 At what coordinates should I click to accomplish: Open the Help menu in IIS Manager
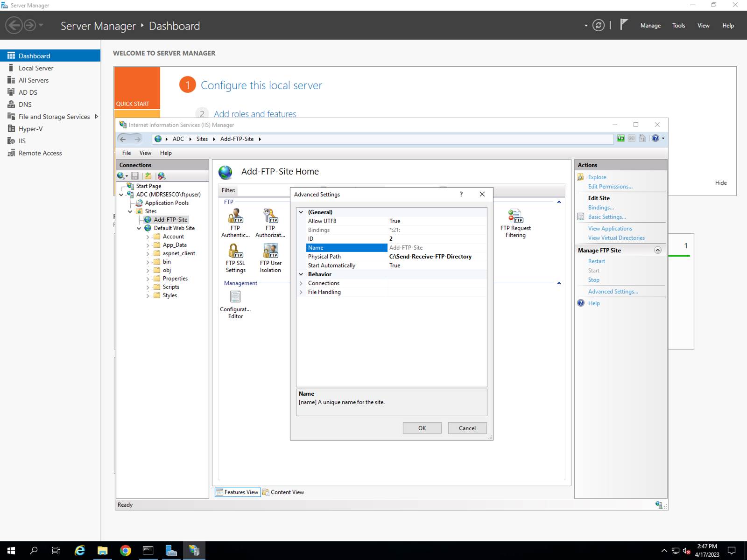(166, 153)
